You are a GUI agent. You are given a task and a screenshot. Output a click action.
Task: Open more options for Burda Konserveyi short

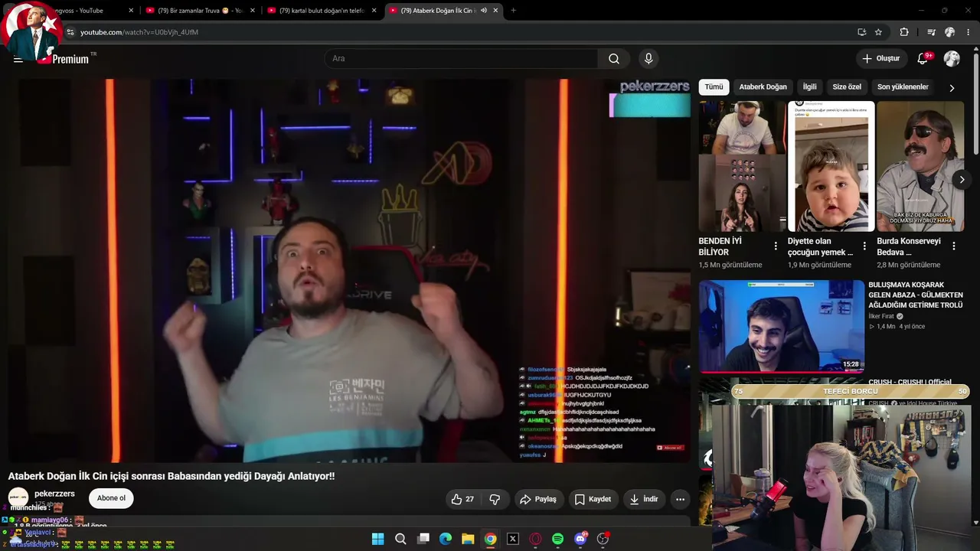tap(954, 246)
